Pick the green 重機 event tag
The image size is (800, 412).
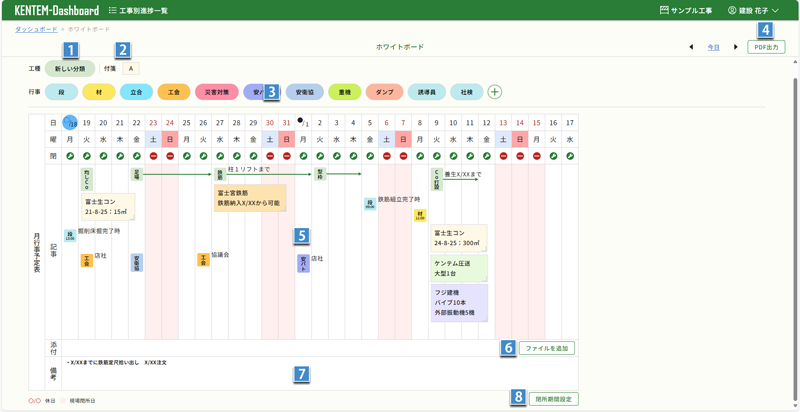click(344, 92)
